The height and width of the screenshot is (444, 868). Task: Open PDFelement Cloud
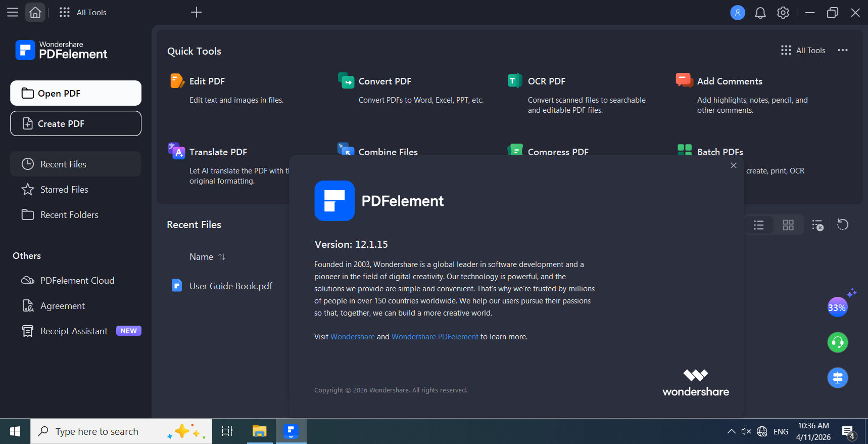click(76, 280)
